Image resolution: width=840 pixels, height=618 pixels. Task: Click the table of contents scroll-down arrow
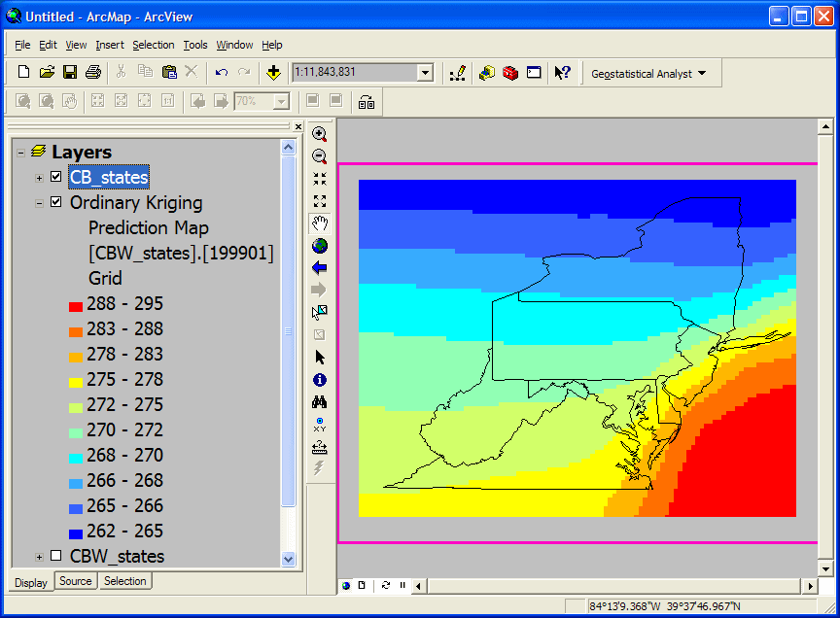pyautogui.click(x=288, y=559)
